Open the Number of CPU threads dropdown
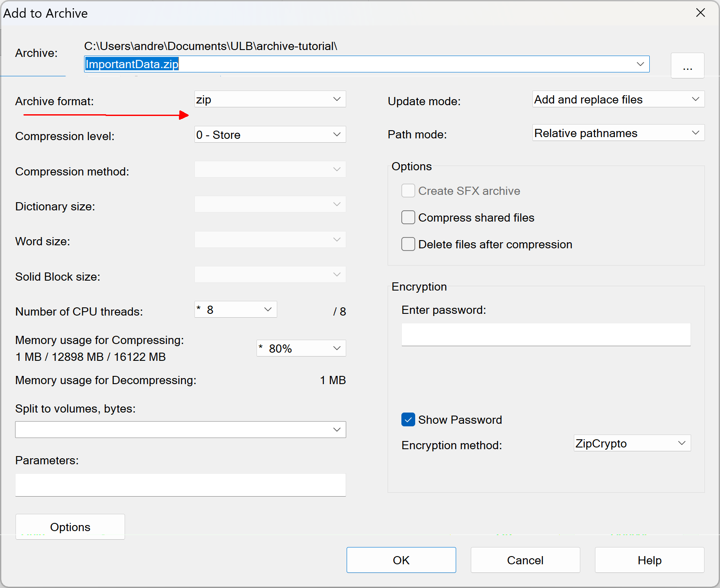This screenshot has height=588, width=720. click(235, 310)
